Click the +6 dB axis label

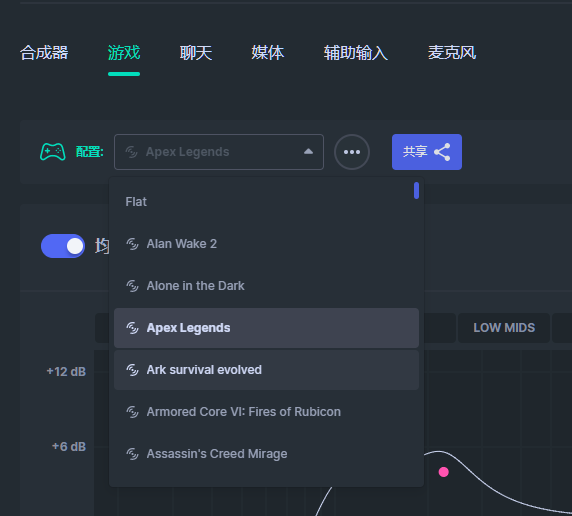point(69,446)
